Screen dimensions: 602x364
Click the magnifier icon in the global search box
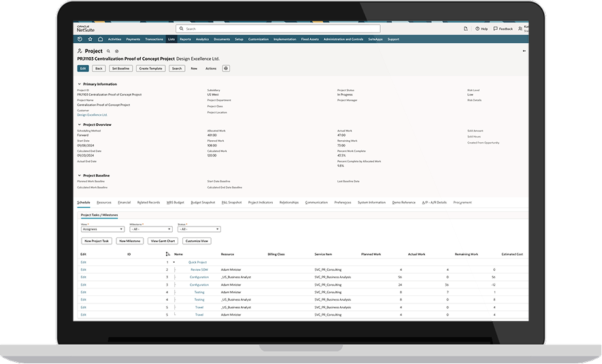[181, 29]
